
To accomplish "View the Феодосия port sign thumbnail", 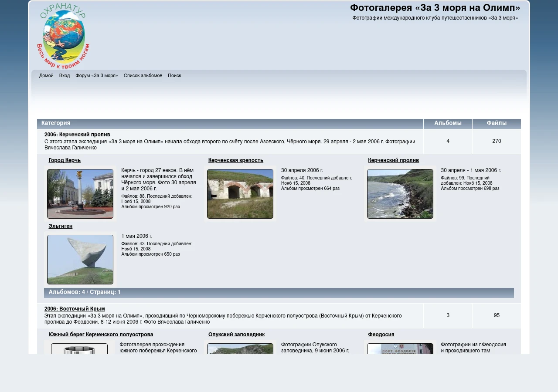I will tap(400, 348).
